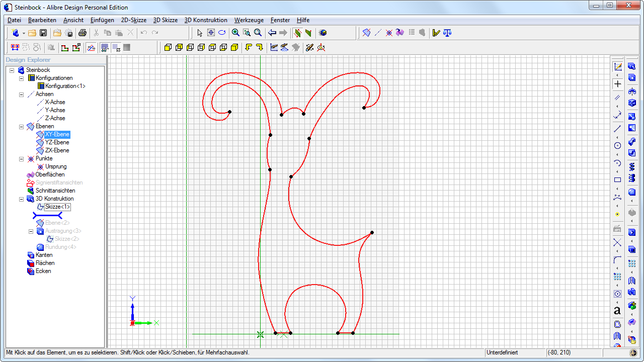
Task: Toggle the crosshair plus tool
Action: (617, 84)
